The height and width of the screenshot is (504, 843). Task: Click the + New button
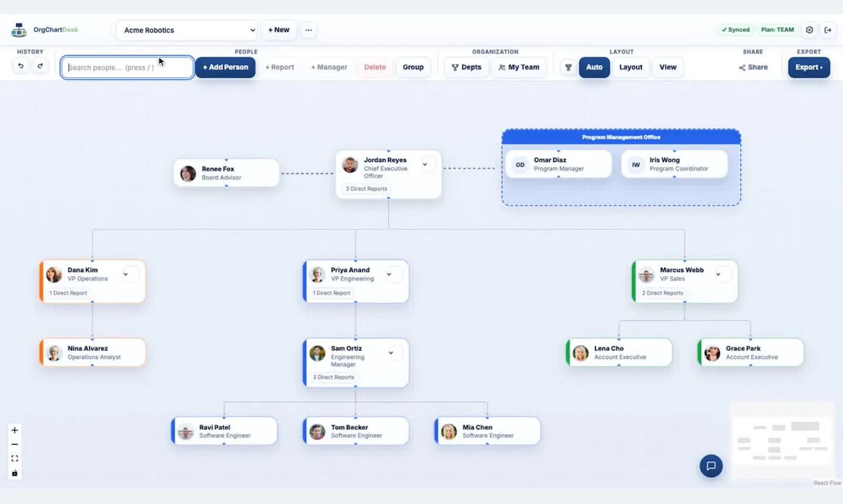[279, 30]
